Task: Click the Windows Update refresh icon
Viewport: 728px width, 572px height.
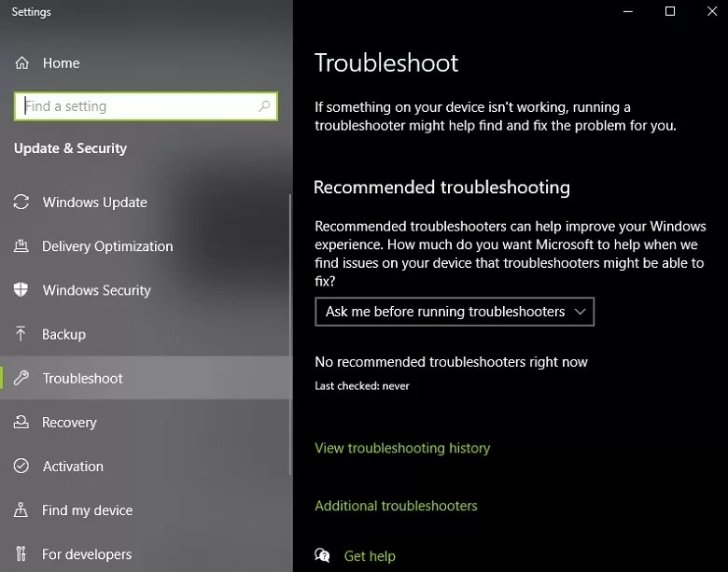Action: coord(21,202)
